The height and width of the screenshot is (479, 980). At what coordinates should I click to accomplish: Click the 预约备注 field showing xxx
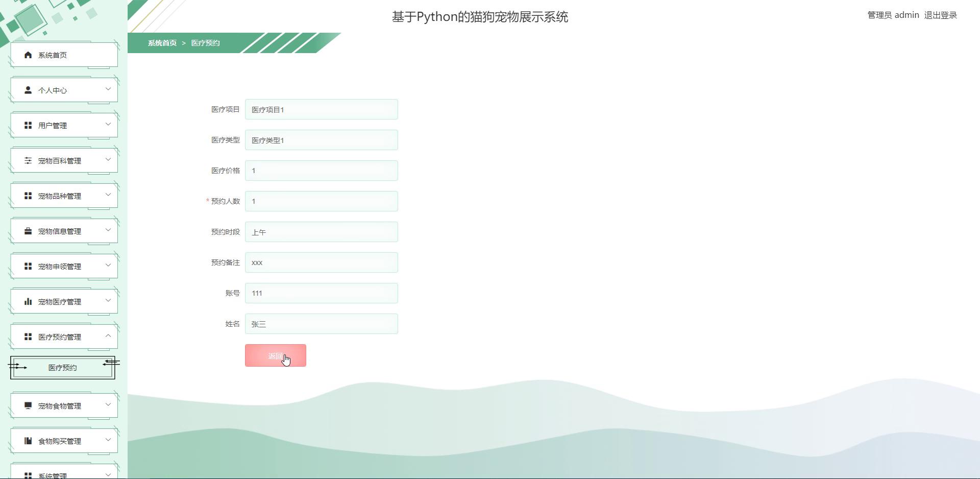pyautogui.click(x=322, y=262)
